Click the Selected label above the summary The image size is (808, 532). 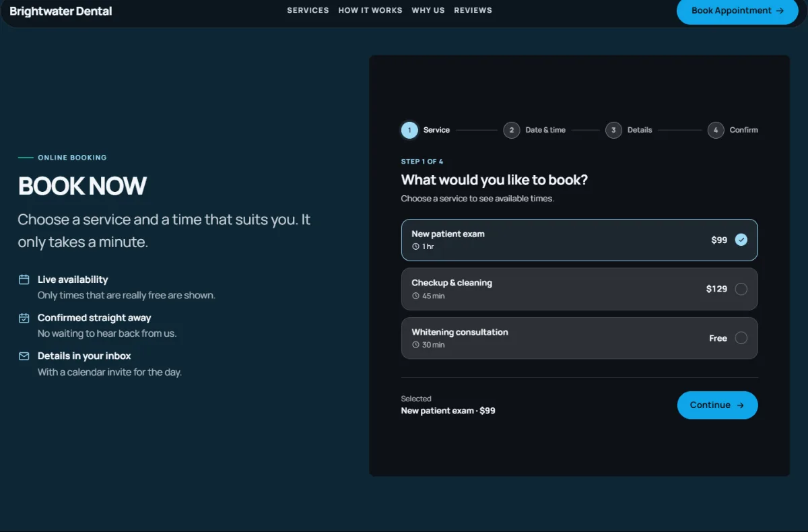[x=416, y=399]
